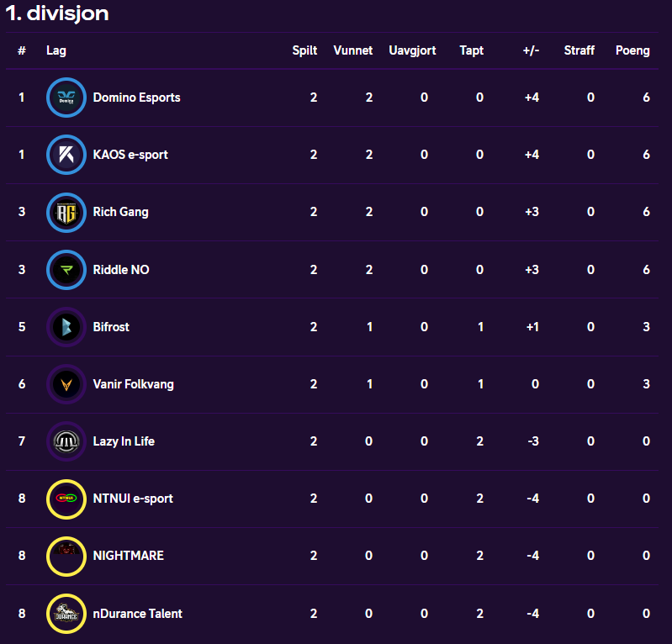The height and width of the screenshot is (644, 672).
Task: Open the Vanir Folkvang name link
Action: point(133,384)
